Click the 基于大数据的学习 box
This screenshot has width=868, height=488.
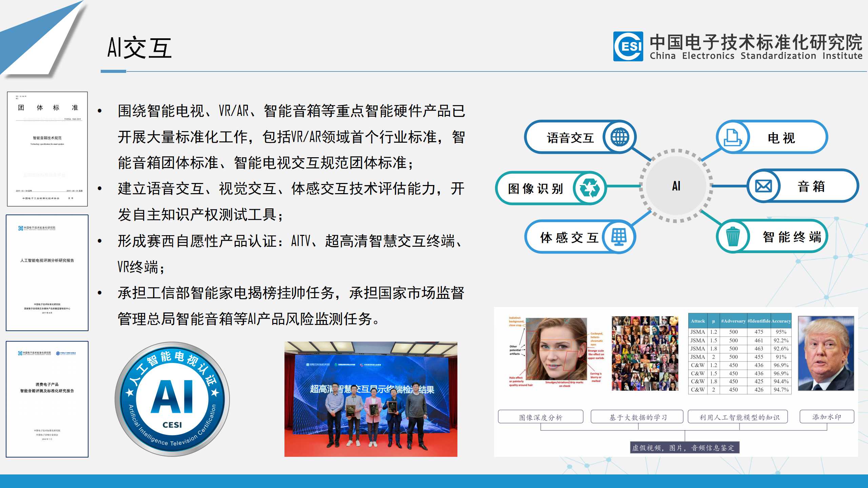637,417
